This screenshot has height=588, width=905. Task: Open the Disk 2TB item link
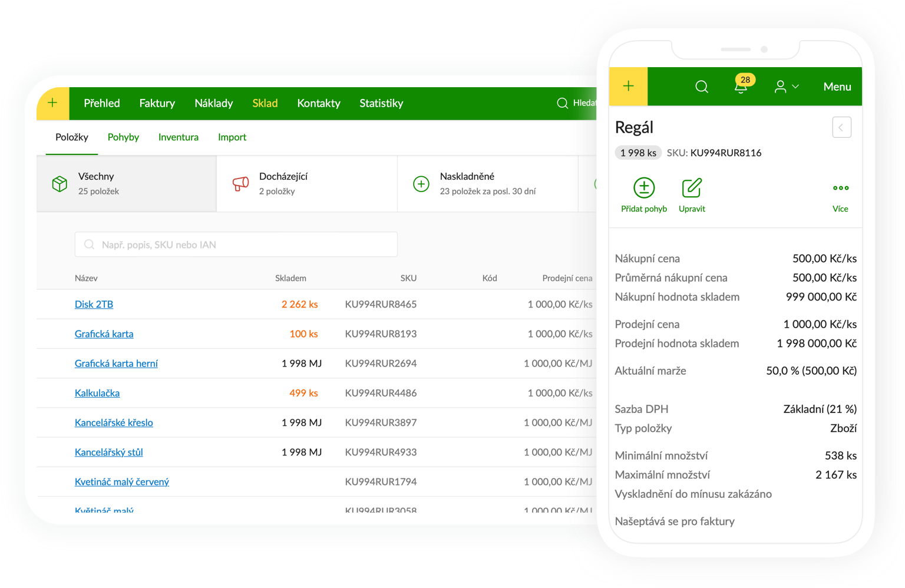tap(94, 305)
